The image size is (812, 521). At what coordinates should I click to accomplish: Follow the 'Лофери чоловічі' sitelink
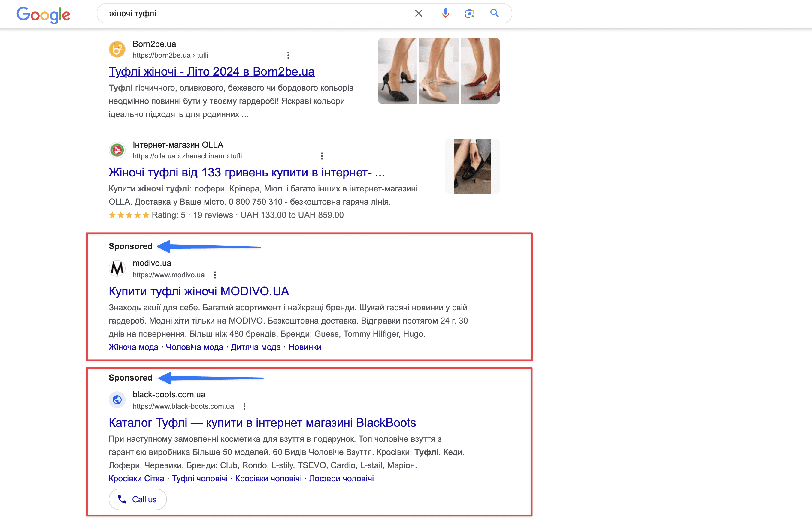pyautogui.click(x=341, y=478)
